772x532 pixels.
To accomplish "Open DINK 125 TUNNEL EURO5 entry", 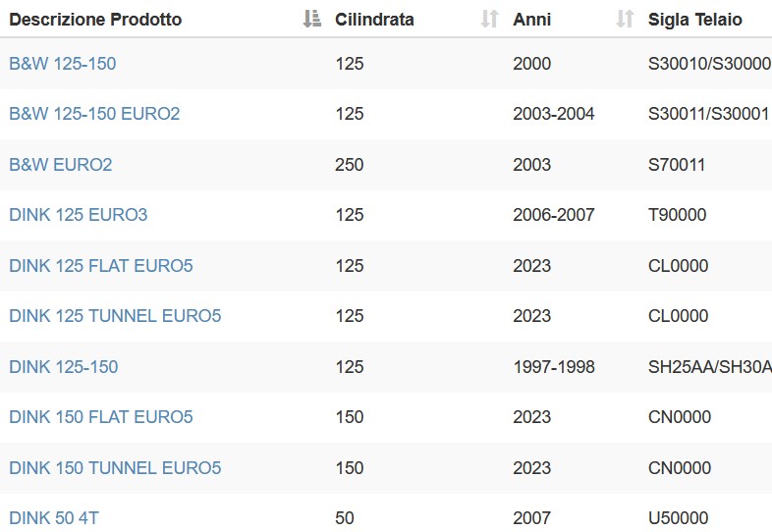I will (115, 315).
